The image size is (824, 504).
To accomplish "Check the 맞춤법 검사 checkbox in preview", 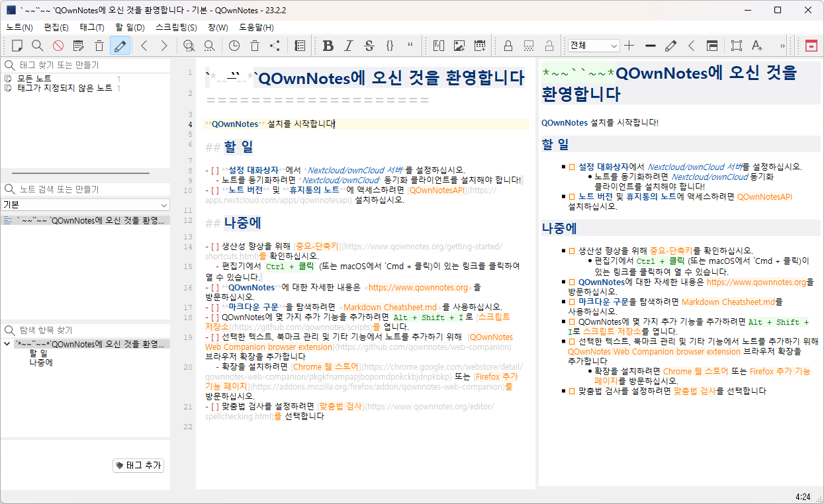I will pyautogui.click(x=572, y=391).
